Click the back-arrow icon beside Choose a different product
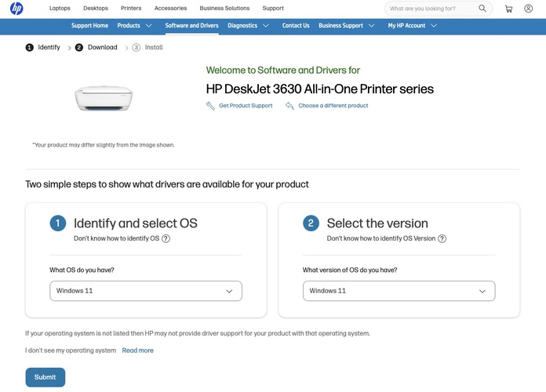The height and width of the screenshot is (392, 546). pyautogui.click(x=289, y=106)
